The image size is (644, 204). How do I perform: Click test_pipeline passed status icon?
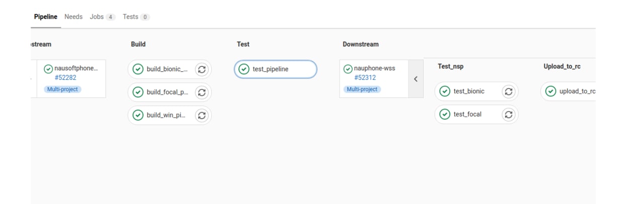click(x=244, y=69)
